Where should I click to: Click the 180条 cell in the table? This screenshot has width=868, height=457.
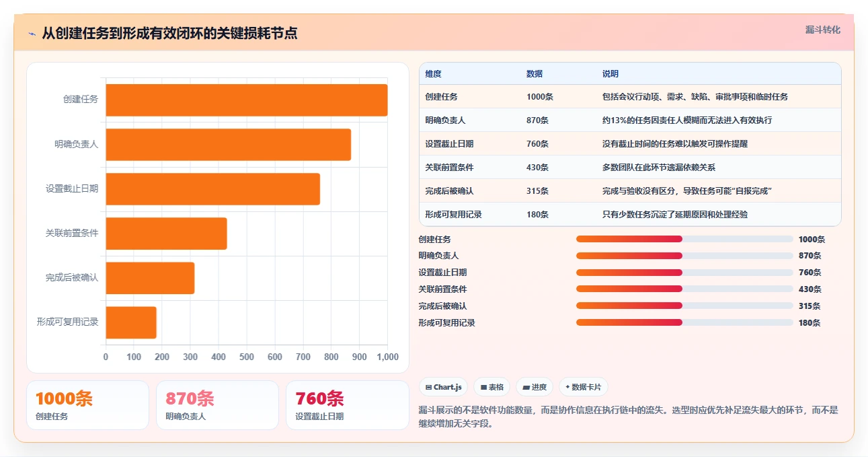pyautogui.click(x=538, y=215)
